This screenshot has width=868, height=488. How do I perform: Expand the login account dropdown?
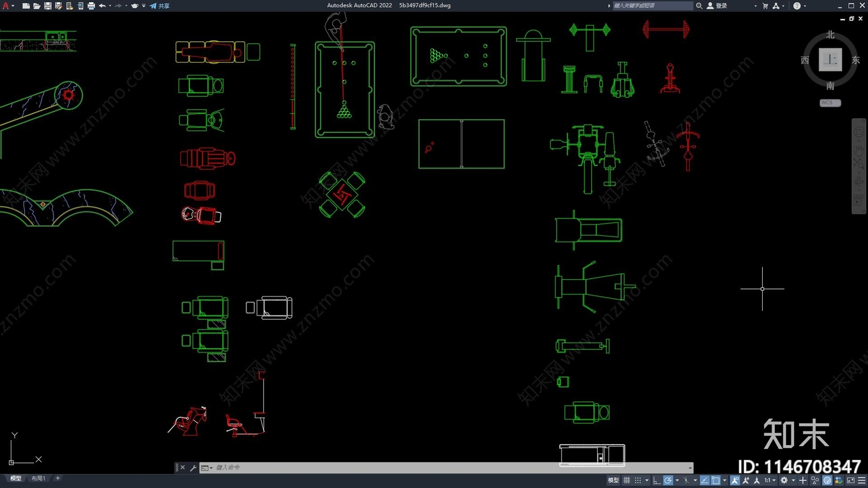tap(755, 6)
